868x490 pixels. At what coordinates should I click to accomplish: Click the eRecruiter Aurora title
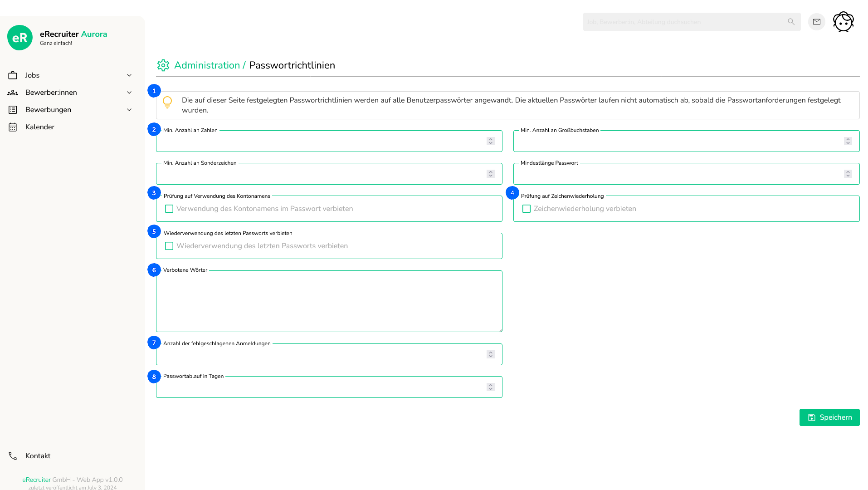click(73, 34)
